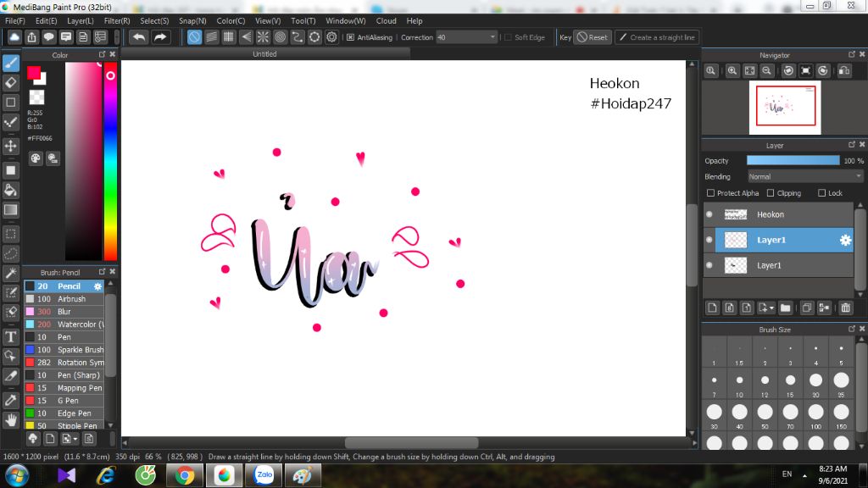Open the File(F) menu
Image resolution: width=868 pixels, height=488 pixels.
15,21
